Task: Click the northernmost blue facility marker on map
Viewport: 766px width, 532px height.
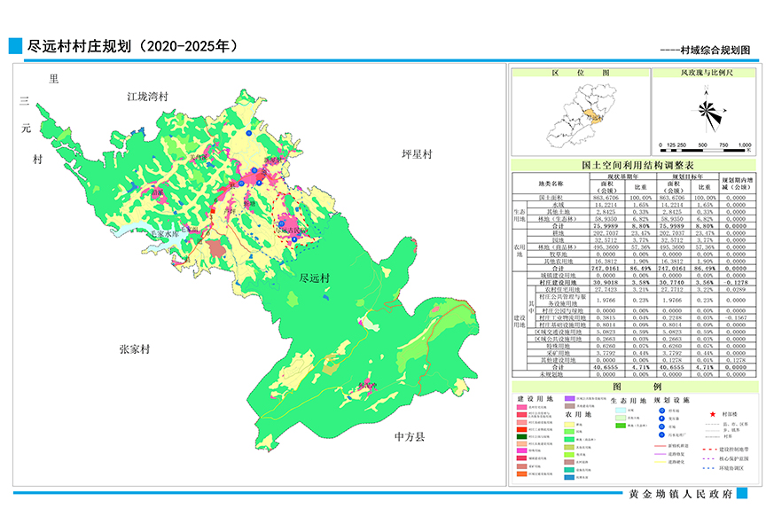Action: point(250,133)
